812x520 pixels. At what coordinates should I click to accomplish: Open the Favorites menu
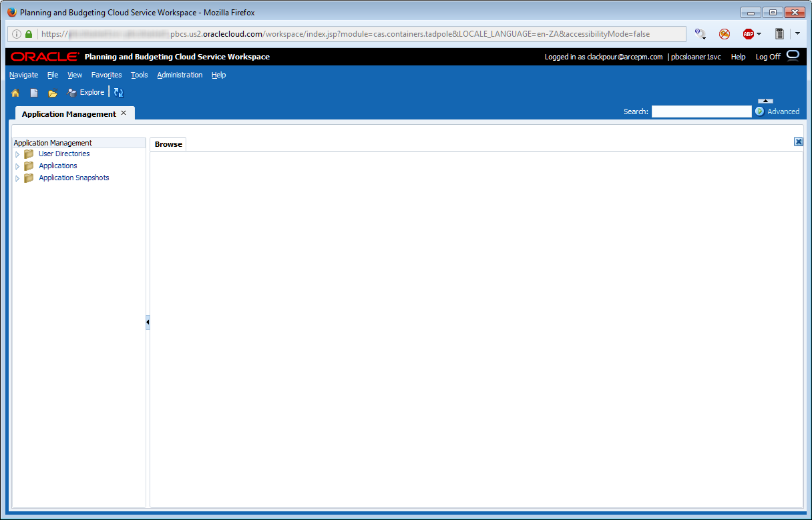107,75
